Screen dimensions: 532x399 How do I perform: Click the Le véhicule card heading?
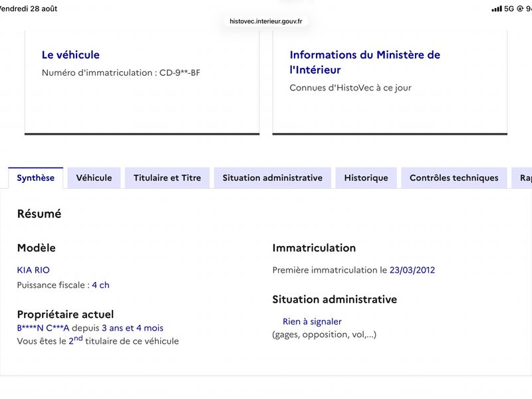click(x=70, y=55)
